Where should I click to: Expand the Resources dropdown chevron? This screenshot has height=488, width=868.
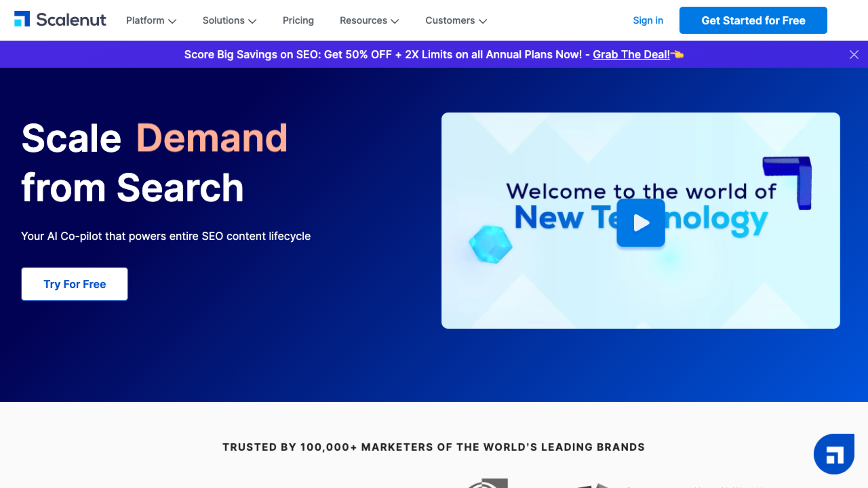tap(395, 21)
